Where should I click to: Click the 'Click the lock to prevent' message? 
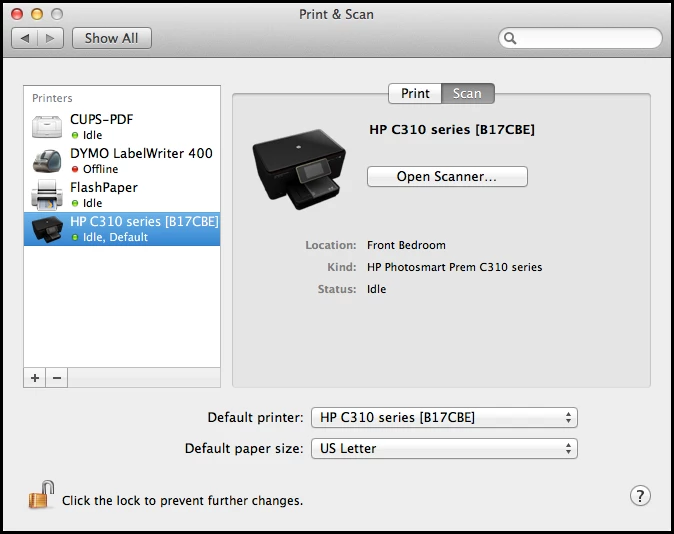[182, 500]
